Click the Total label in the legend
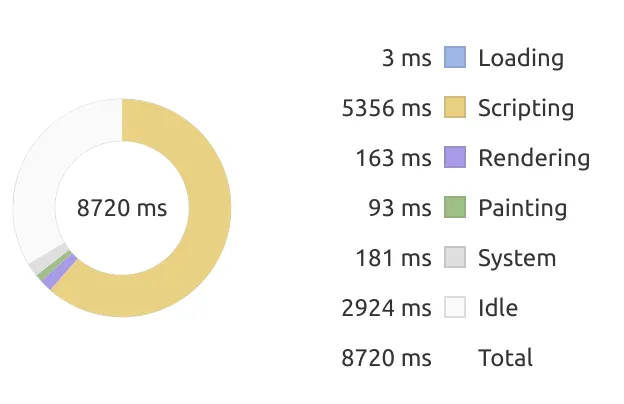Image resolution: width=624 pixels, height=404 pixels. tap(506, 358)
